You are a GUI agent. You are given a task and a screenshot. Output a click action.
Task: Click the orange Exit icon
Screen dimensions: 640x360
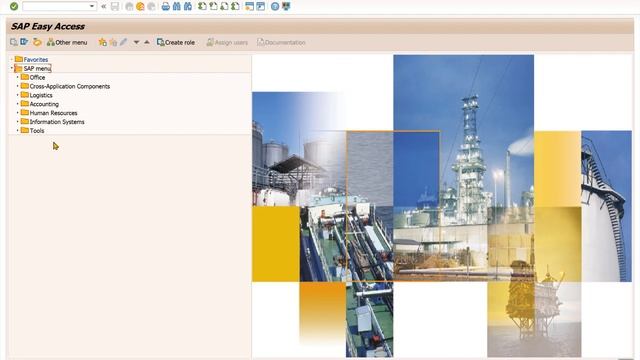(140, 6)
